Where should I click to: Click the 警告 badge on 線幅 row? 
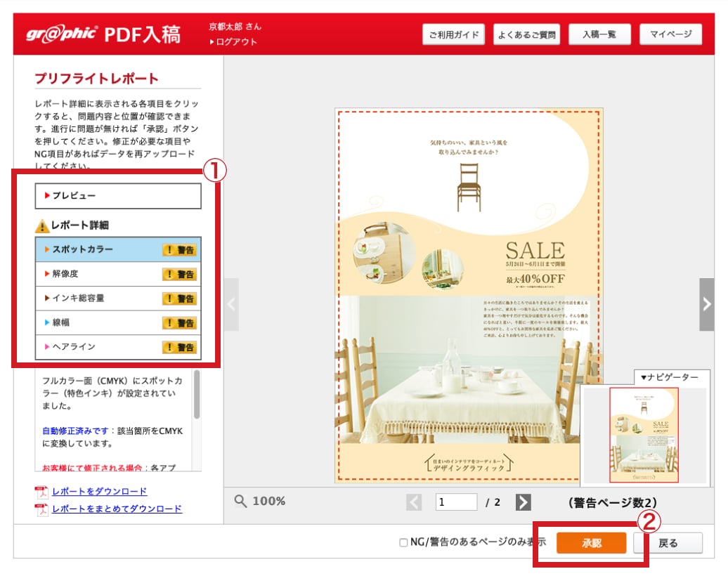(x=179, y=322)
